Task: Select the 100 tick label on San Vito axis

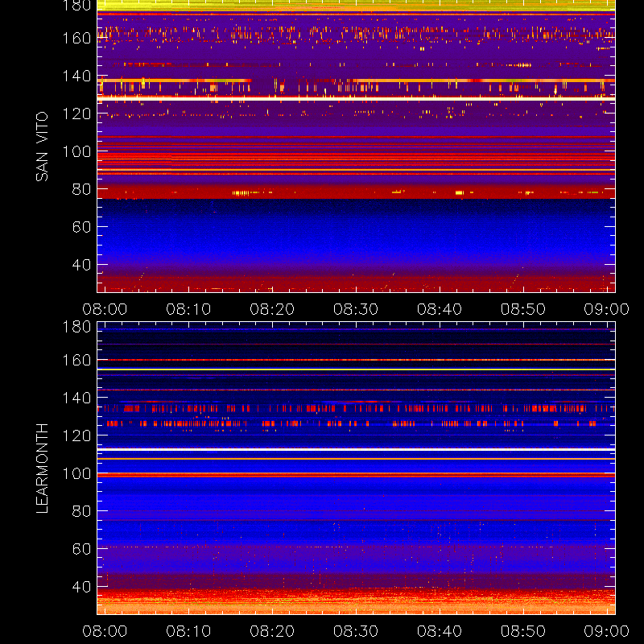Action: [76, 151]
